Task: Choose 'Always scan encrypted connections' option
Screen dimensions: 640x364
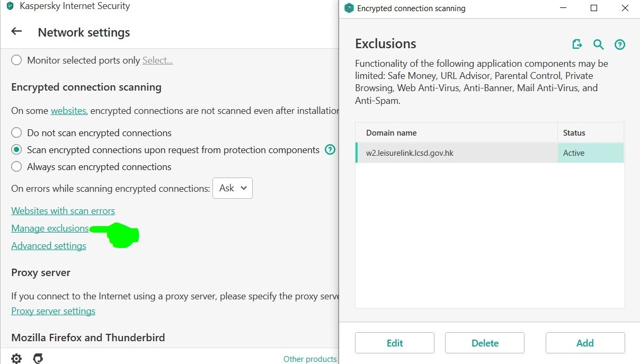Action: tap(16, 167)
